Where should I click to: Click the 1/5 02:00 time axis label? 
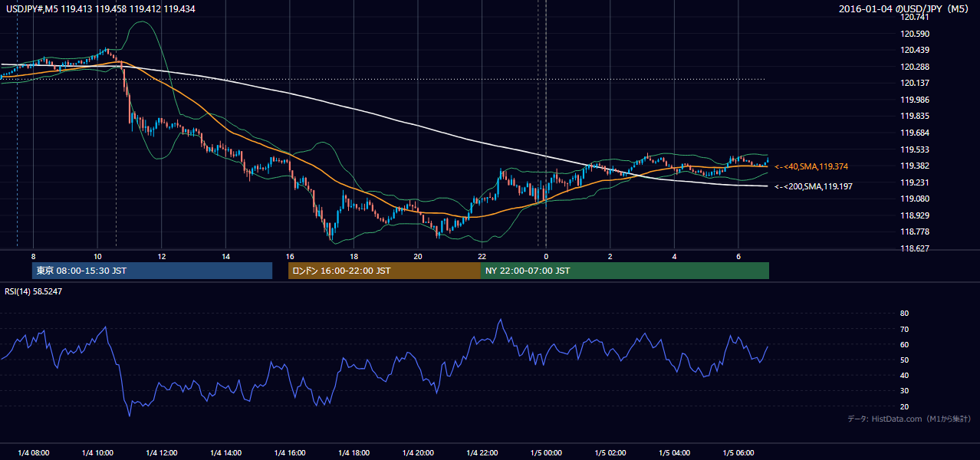(610, 452)
